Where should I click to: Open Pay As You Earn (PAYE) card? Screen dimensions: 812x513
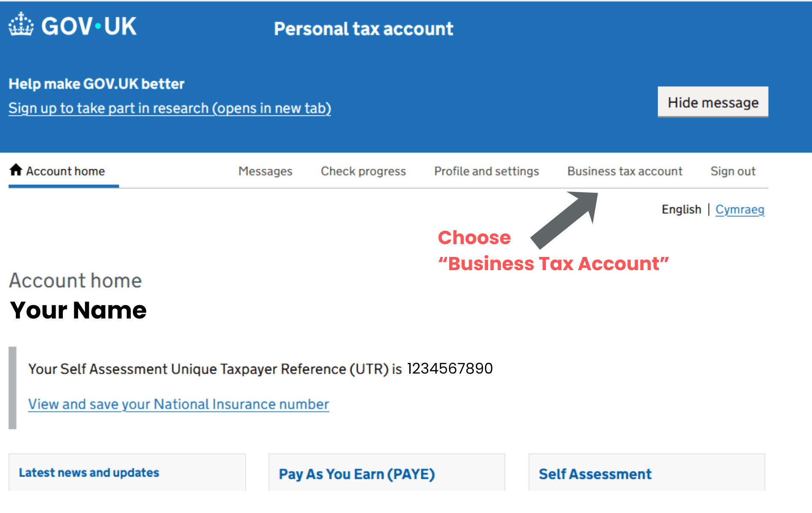(356, 474)
